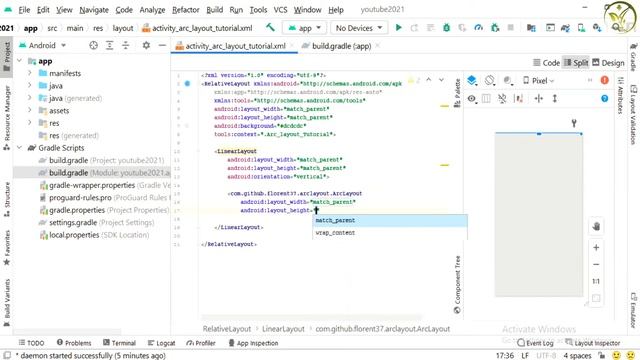This screenshot has height=360, width=640.
Task: Open the Design Surface layers icon
Action: click(472, 80)
